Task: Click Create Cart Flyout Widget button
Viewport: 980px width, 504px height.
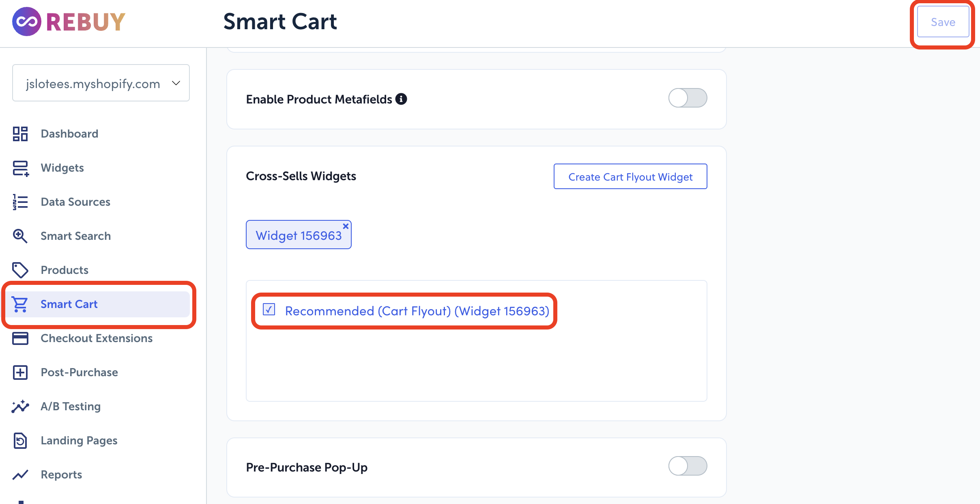Action: point(630,177)
